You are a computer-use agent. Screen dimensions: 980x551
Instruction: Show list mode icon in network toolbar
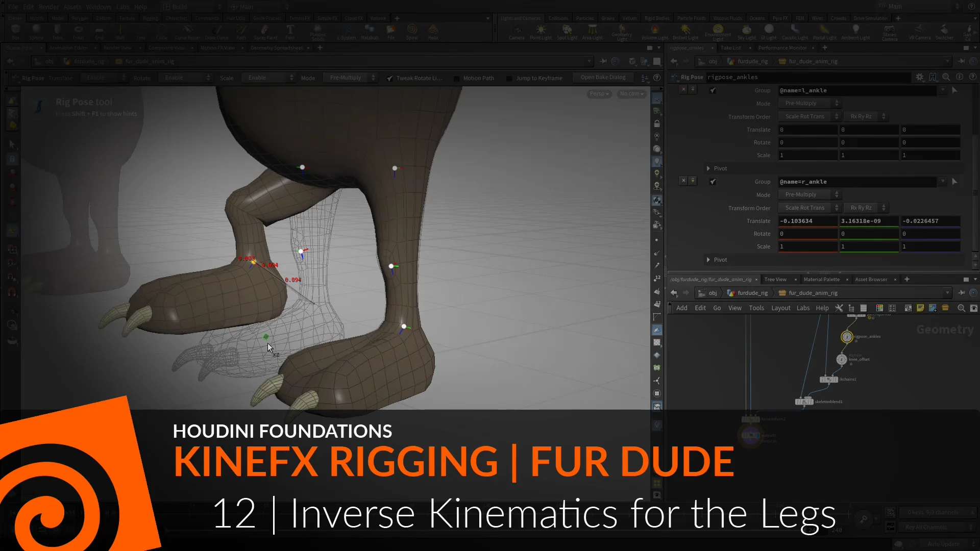click(x=864, y=308)
